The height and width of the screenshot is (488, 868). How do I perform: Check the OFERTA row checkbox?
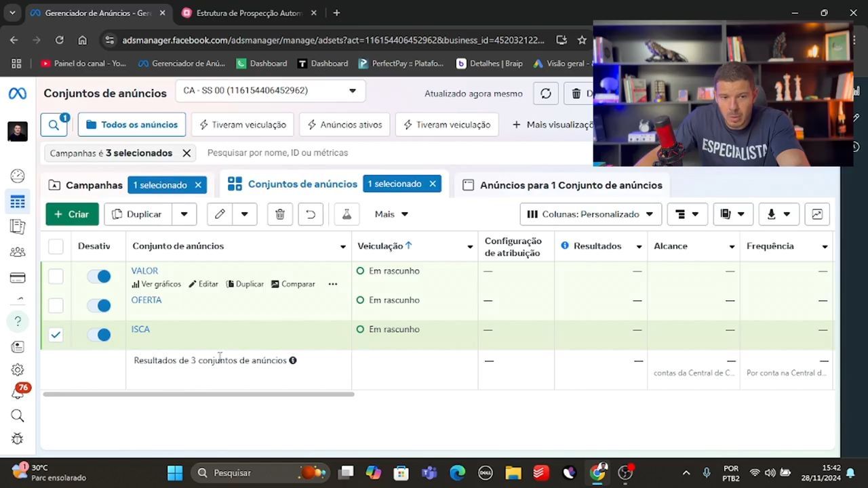coord(56,306)
